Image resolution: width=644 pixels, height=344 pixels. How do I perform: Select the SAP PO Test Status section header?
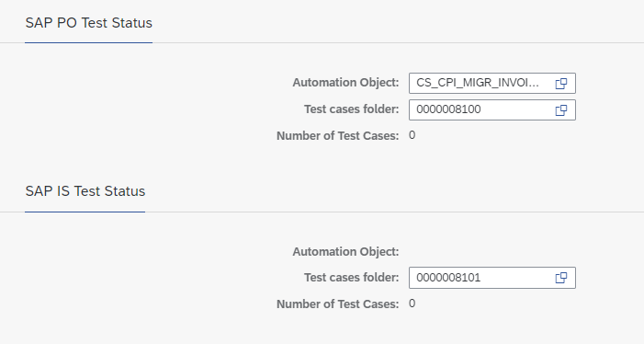(89, 23)
